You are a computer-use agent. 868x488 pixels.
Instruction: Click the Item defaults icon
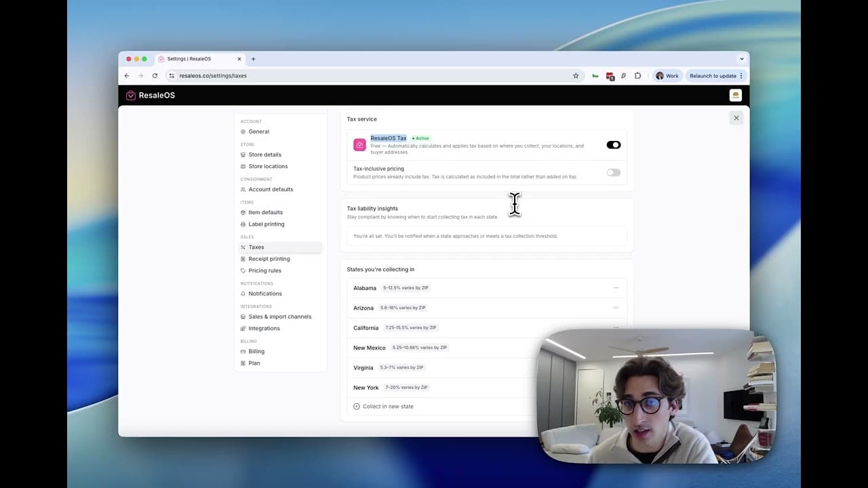pos(243,212)
